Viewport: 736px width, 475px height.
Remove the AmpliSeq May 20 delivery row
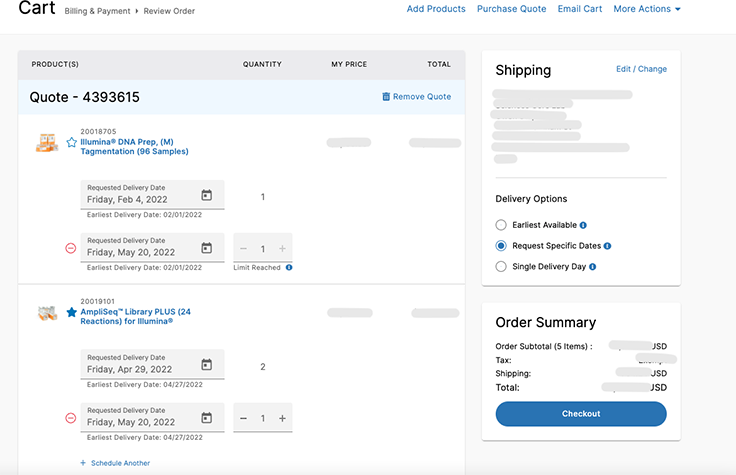coord(70,419)
